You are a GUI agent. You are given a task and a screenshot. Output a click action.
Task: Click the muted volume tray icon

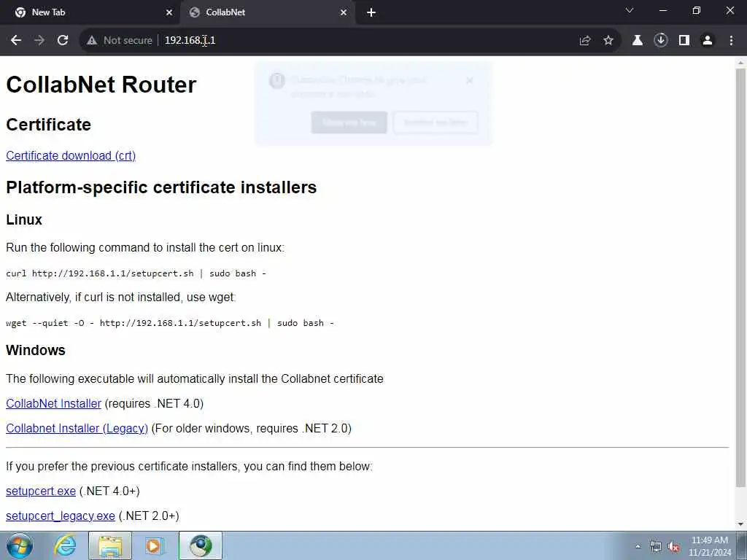(x=673, y=547)
